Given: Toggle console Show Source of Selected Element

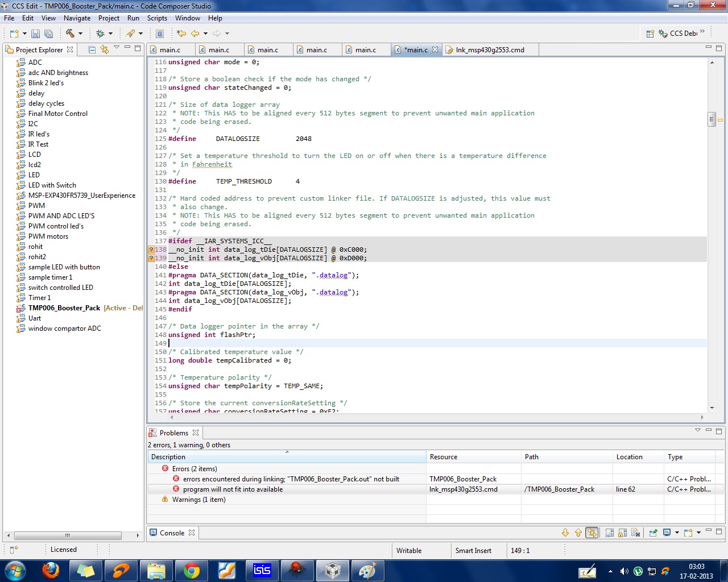Looking at the screenshot, I should click(x=592, y=533).
